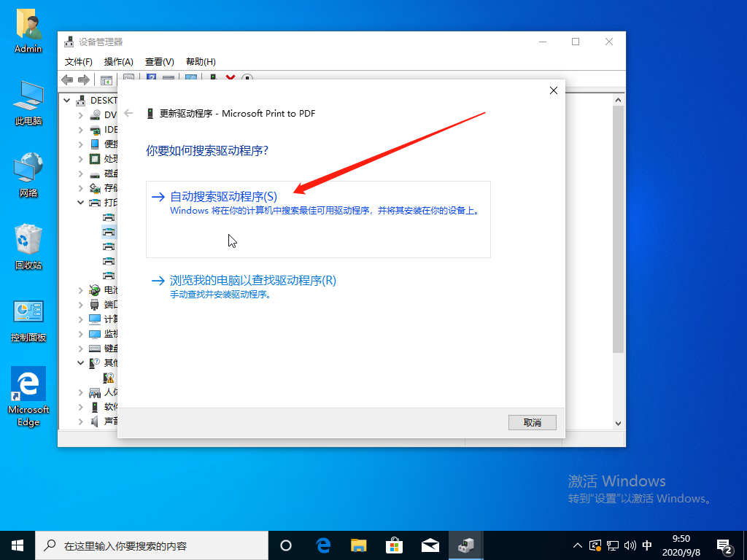The height and width of the screenshot is (560, 747).
Task: Click the speaker volume icon in system tray
Action: [629, 545]
